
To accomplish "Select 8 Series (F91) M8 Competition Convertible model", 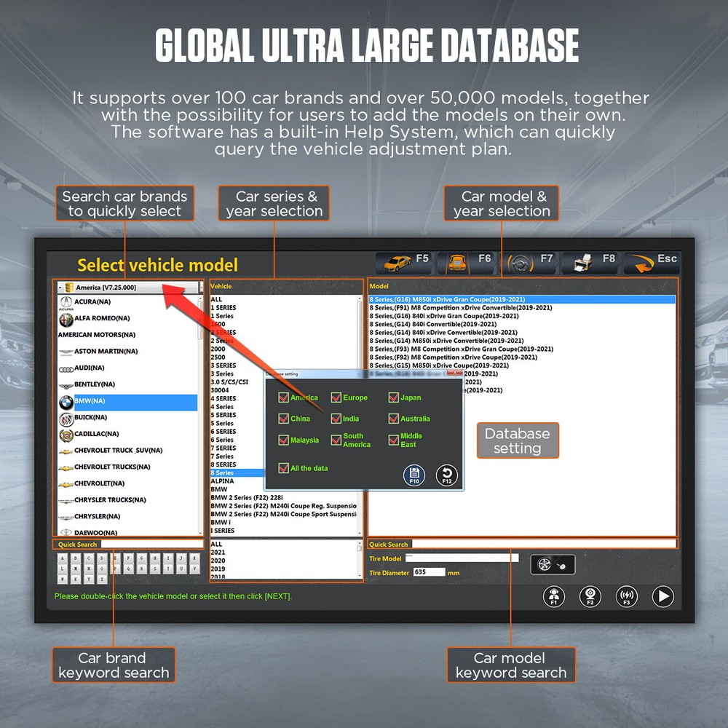I will [x=460, y=308].
